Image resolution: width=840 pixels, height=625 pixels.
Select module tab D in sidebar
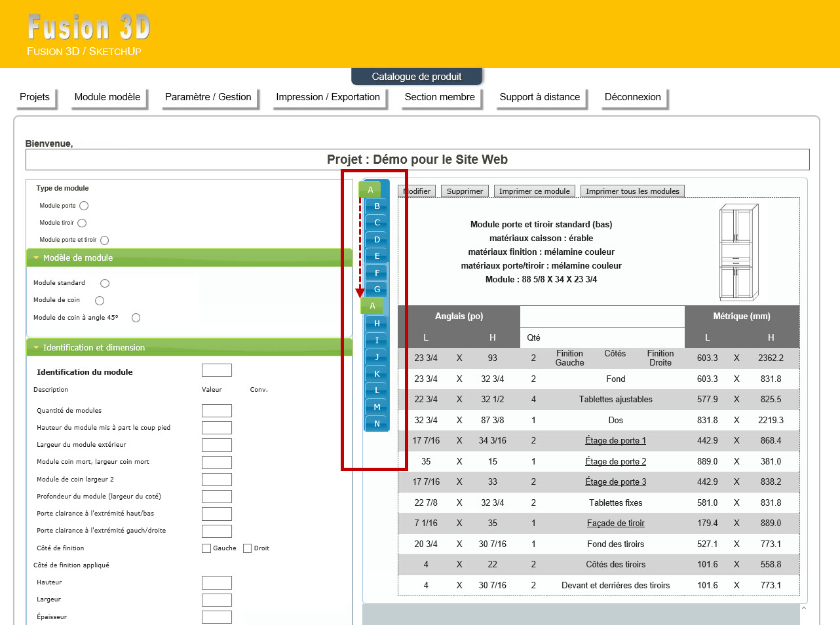coord(377,240)
